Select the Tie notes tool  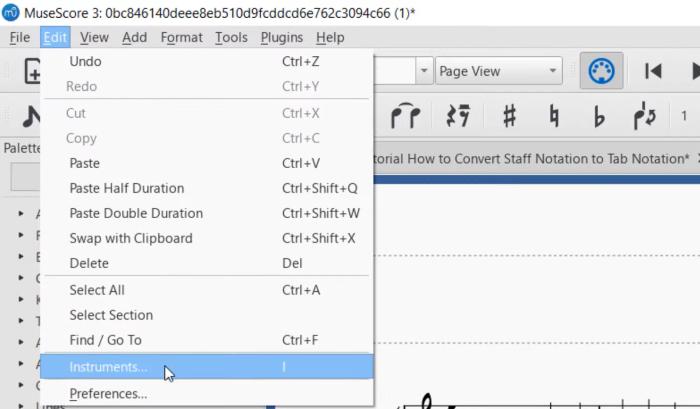[x=405, y=116]
